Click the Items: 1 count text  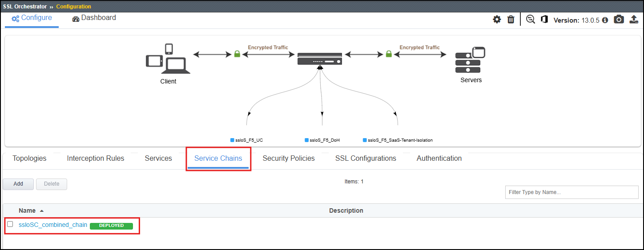[x=354, y=182]
